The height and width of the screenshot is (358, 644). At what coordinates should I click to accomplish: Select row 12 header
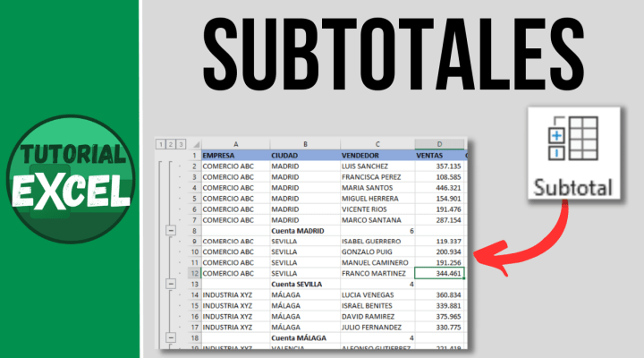[194, 273]
